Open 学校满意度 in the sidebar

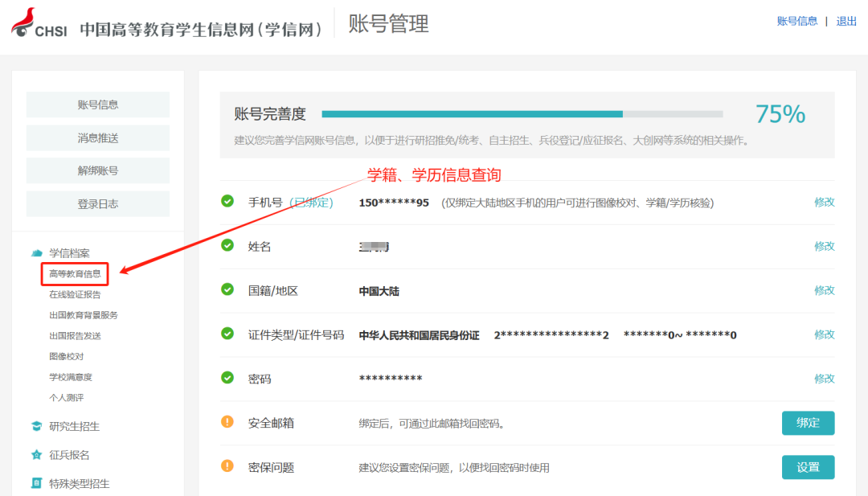71,377
